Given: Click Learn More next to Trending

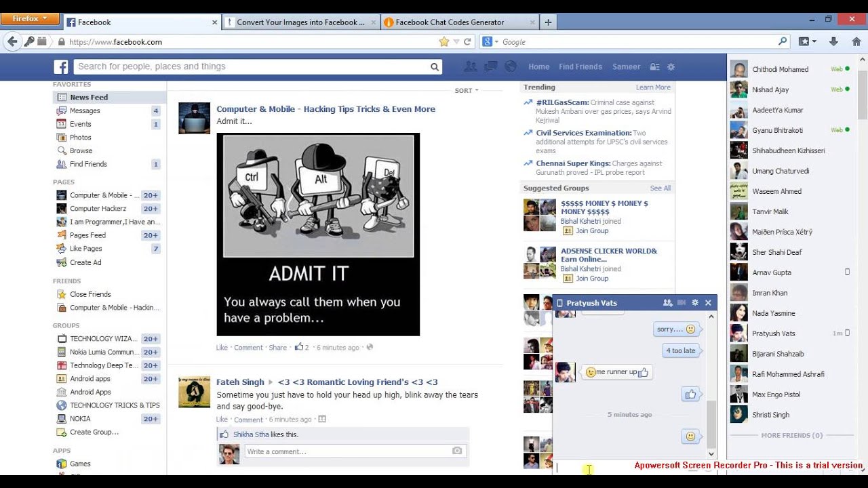Looking at the screenshot, I should click(x=653, y=87).
